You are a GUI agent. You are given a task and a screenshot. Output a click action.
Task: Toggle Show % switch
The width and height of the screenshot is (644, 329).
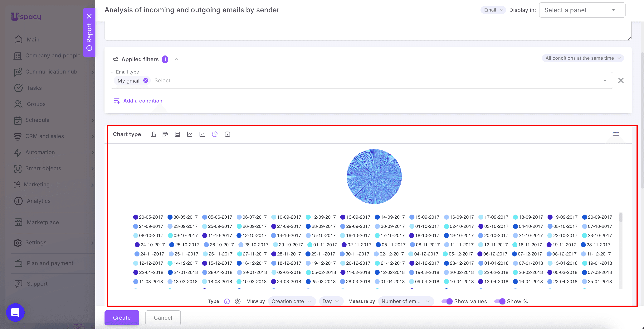point(500,301)
